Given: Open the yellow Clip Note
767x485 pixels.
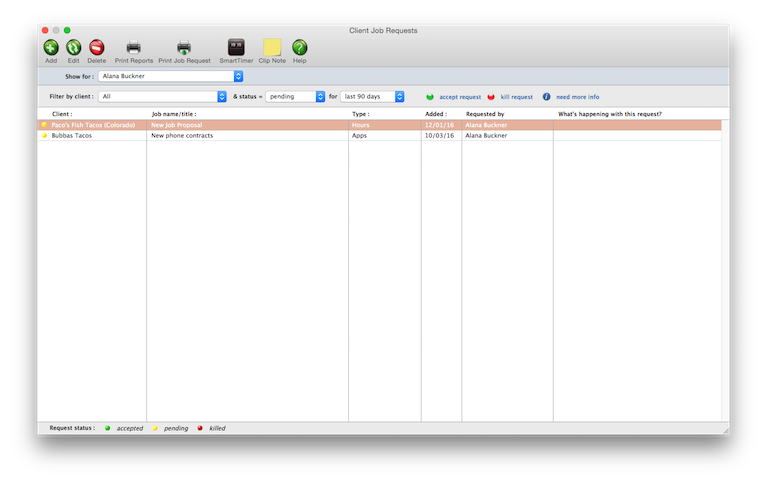Looking at the screenshot, I should (272, 47).
